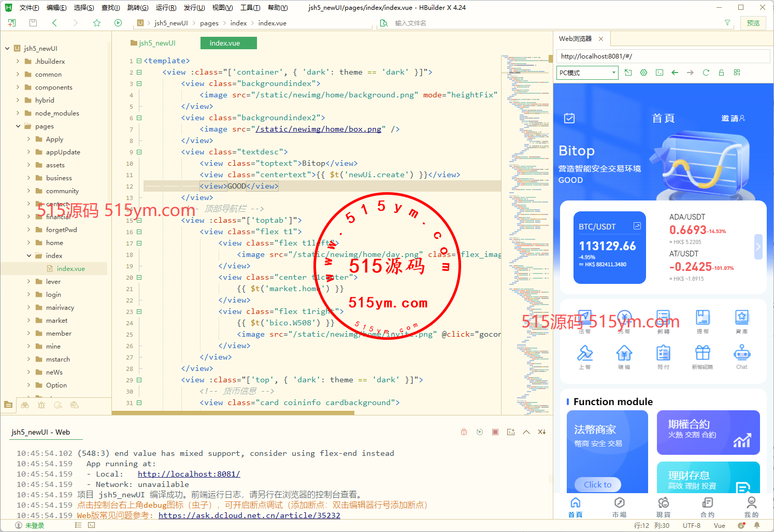The image size is (774, 532).
Task: Click the QR code icon in browser toolbar
Action: coord(737,73)
